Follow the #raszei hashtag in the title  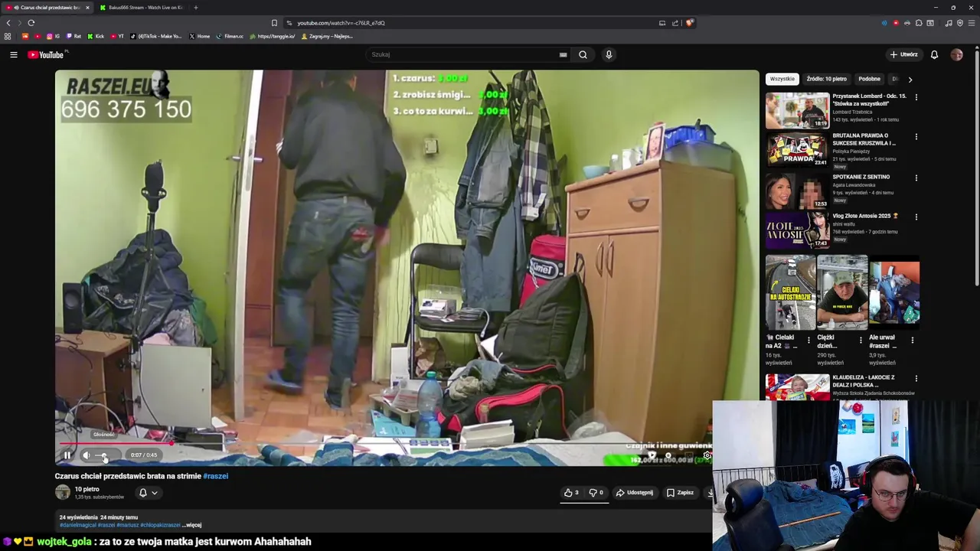215,476
